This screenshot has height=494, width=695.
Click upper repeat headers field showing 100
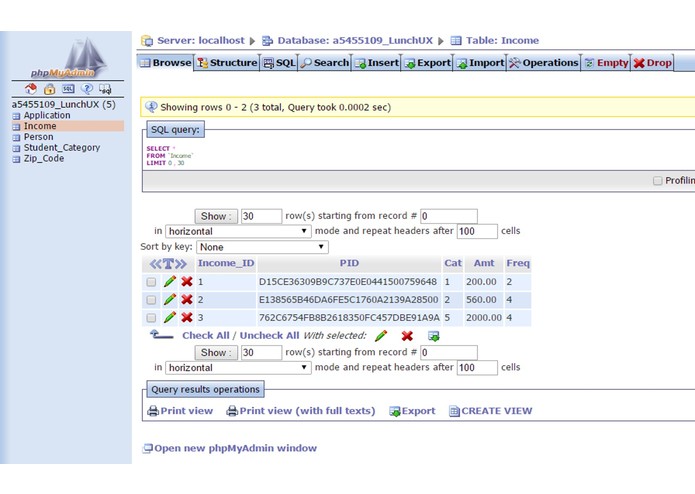tap(477, 231)
